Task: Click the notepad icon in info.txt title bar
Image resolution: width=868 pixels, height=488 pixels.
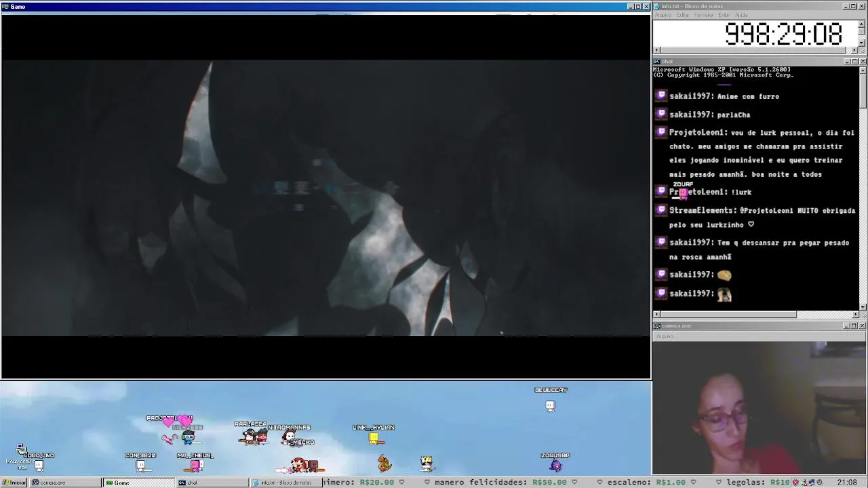Action: pos(656,6)
